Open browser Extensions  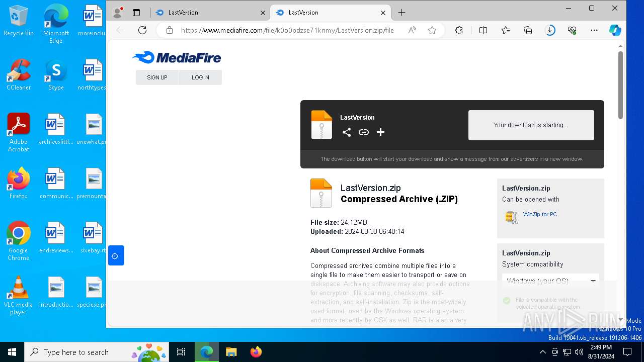(x=459, y=30)
